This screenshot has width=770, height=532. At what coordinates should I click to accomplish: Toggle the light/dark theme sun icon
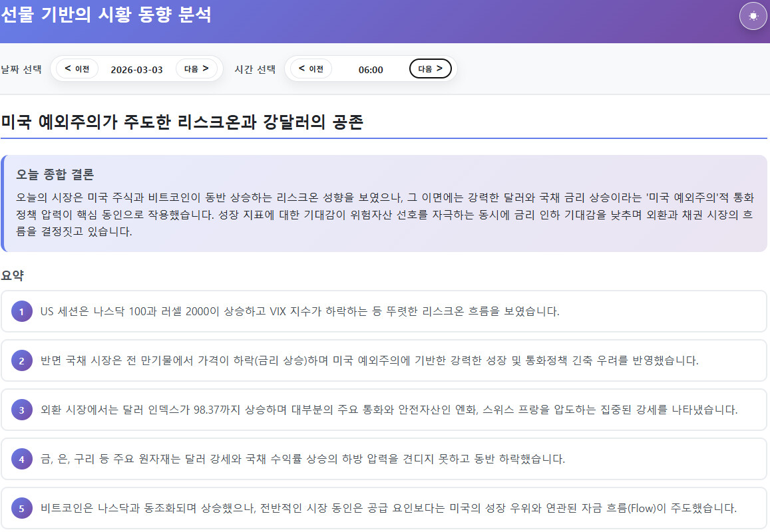[x=753, y=16]
